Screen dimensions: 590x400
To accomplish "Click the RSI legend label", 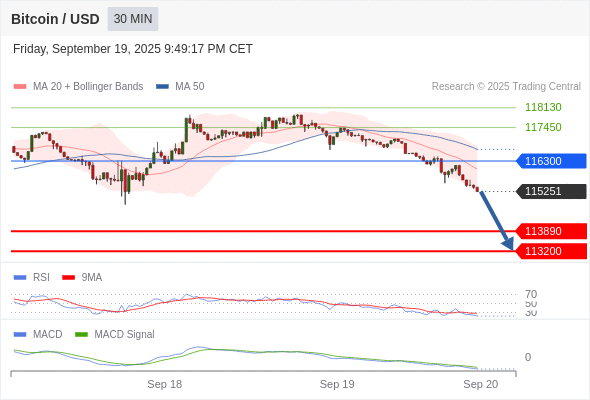I will (41, 278).
